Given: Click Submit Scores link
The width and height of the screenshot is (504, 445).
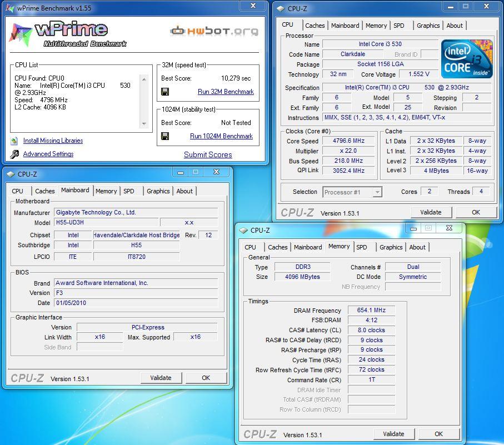Looking at the screenshot, I should 208,154.
